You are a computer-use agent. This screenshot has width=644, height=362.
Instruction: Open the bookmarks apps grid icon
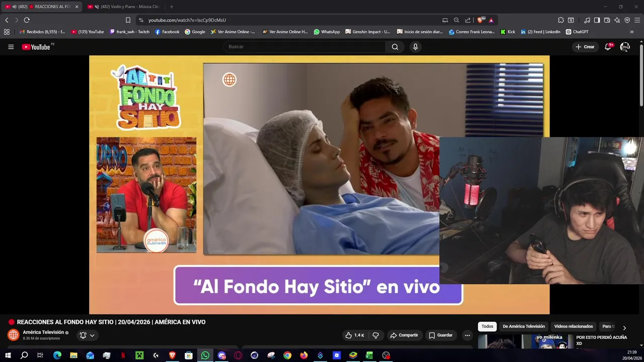(7, 32)
